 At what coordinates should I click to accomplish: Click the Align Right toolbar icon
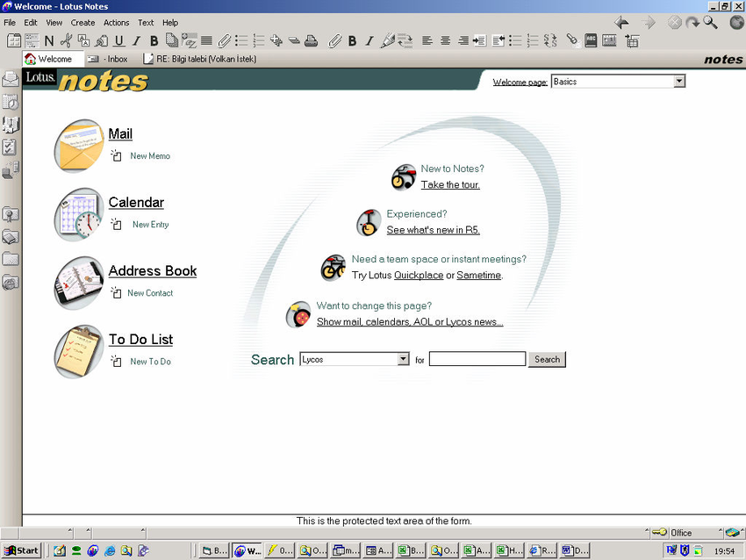[x=463, y=41]
